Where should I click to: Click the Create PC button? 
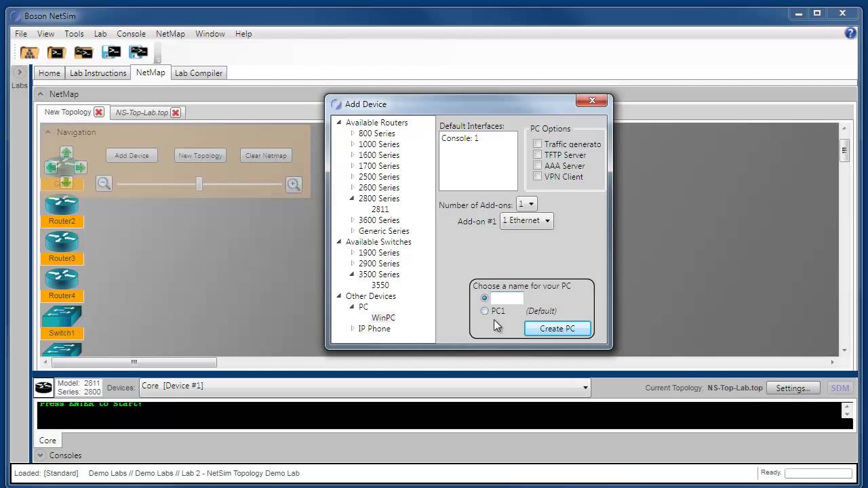click(557, 329)
